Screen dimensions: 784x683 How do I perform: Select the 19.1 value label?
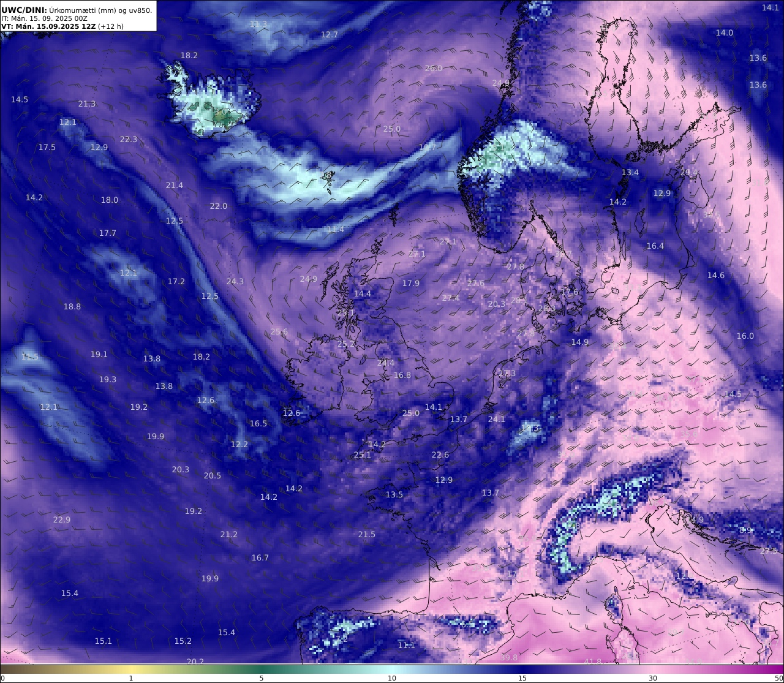click(99, 355)
